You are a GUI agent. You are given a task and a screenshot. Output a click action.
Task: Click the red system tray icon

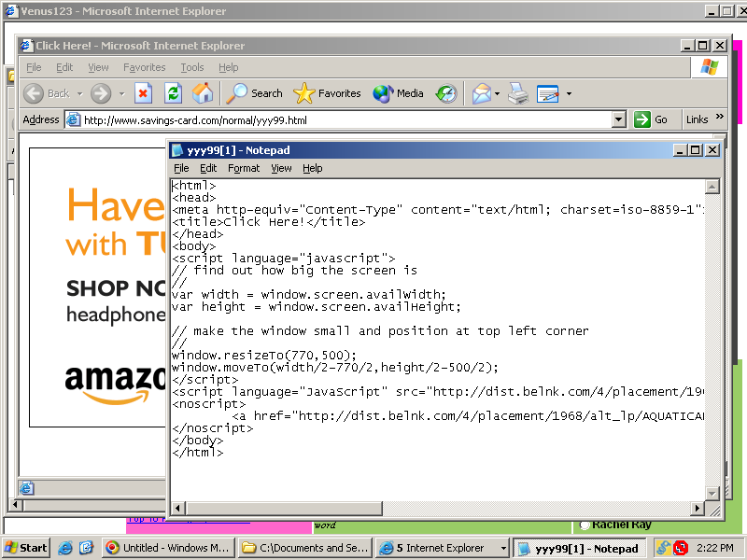[682, 548]
